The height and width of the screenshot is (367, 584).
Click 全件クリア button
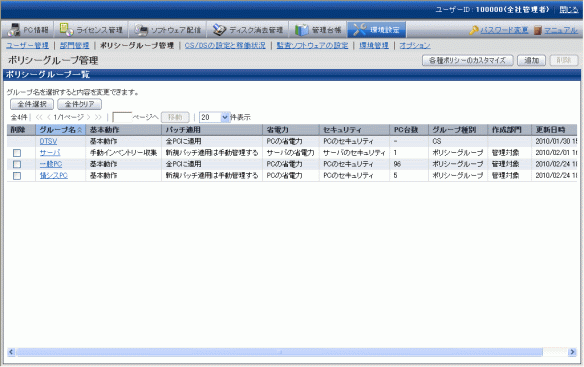tap(79, 104)
